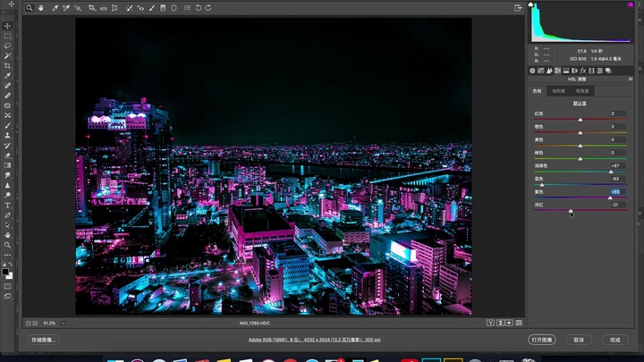
Task: Click the 浅绿色 value field showing +67
Action: click(x=617, y=166)
